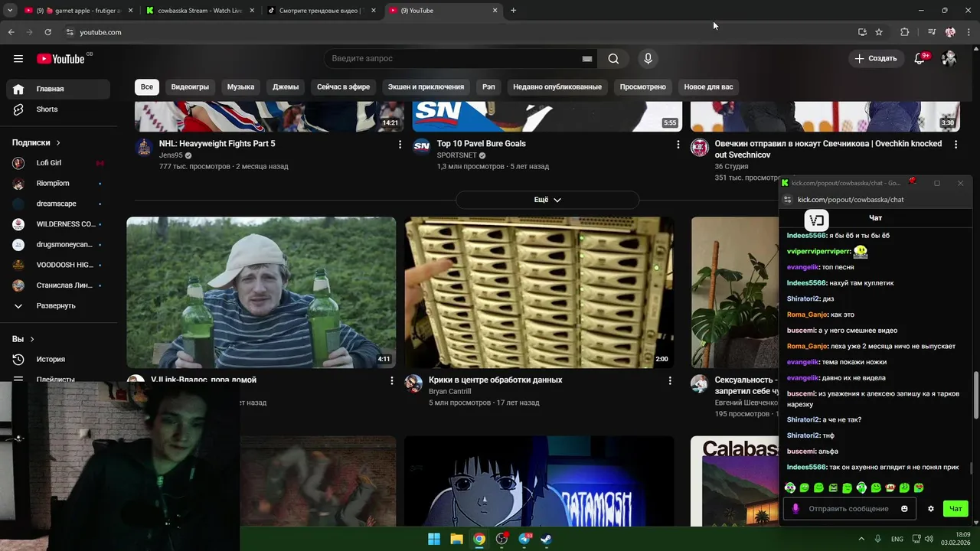Open the on-screen keyboard in the search box
This screenshot has height=551, width=980.
(x=587, y=58)
